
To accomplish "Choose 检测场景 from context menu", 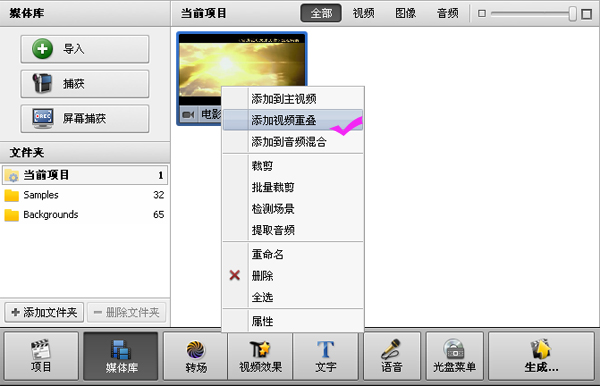I will tap(293, 208).
